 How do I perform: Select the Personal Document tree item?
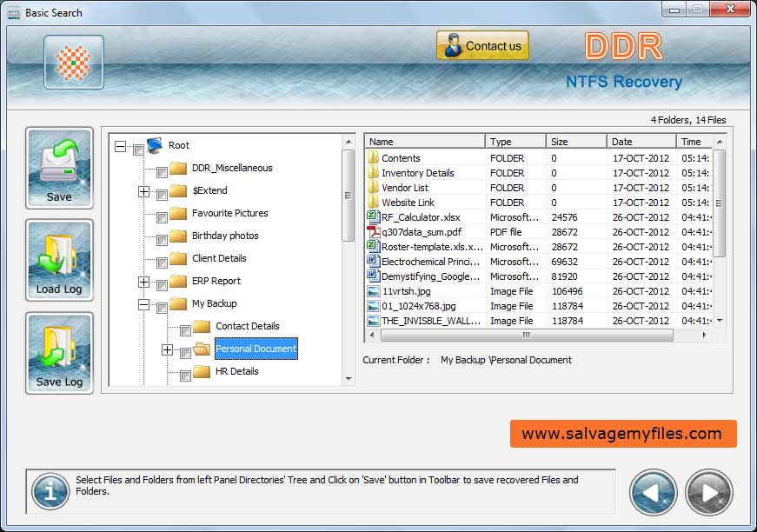click(x=256, y=349)
